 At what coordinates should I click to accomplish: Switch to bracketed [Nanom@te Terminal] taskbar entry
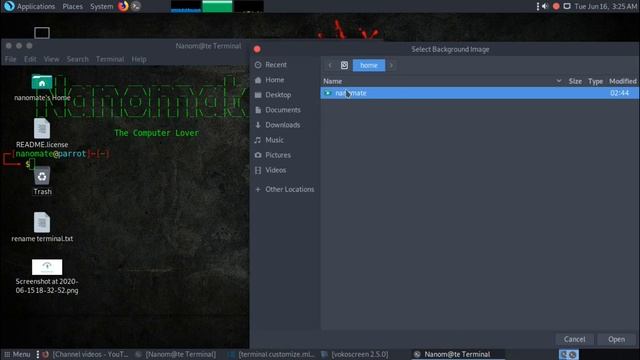(176, 354)
